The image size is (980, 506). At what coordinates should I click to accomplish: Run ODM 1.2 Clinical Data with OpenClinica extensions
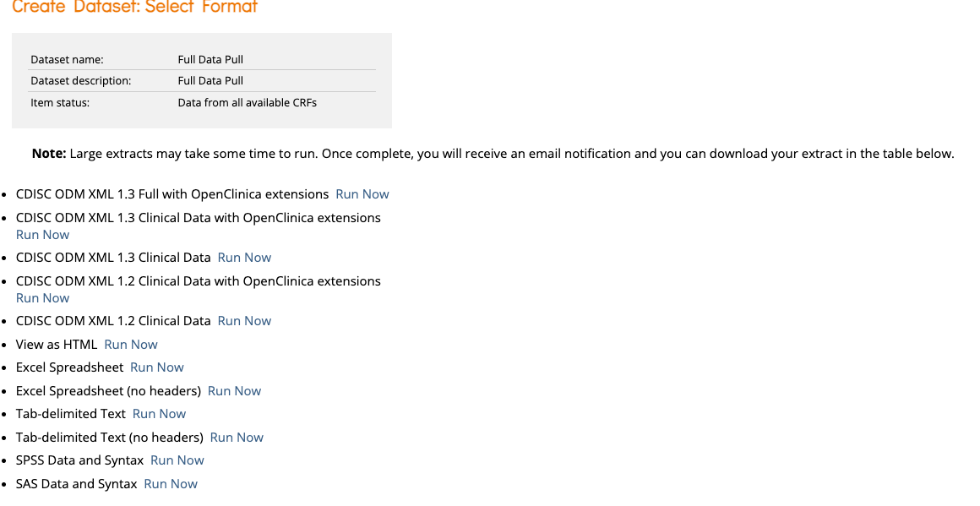tap(42, 298)
